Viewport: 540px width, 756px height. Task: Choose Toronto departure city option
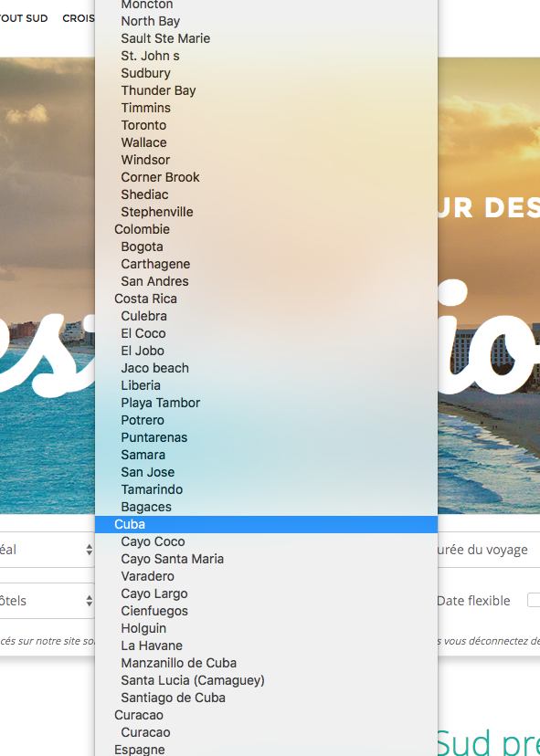click(x=266, y=125)
